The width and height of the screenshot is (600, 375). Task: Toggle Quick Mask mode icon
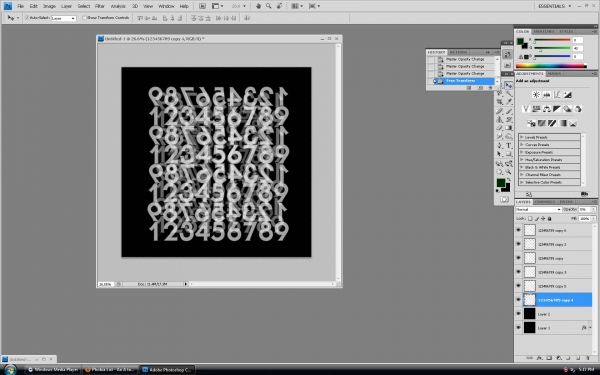(x=504, y=199)
